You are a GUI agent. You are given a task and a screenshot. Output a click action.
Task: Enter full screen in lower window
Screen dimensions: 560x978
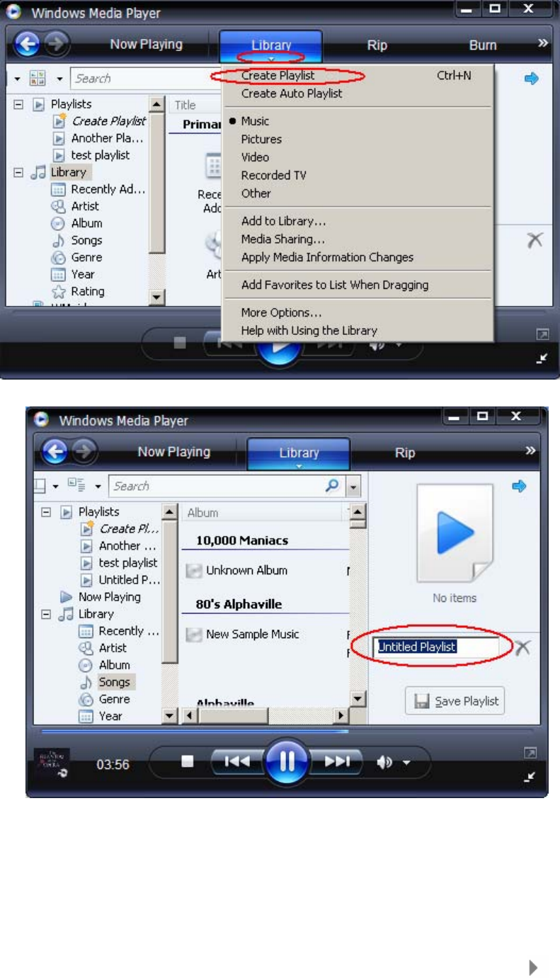click(x=530, y=753)
